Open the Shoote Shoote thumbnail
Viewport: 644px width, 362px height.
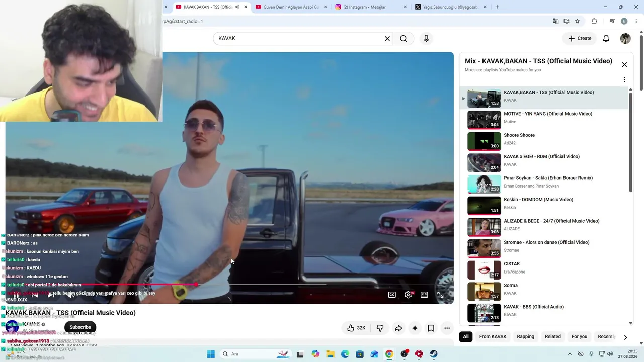(x=484, y=141)
